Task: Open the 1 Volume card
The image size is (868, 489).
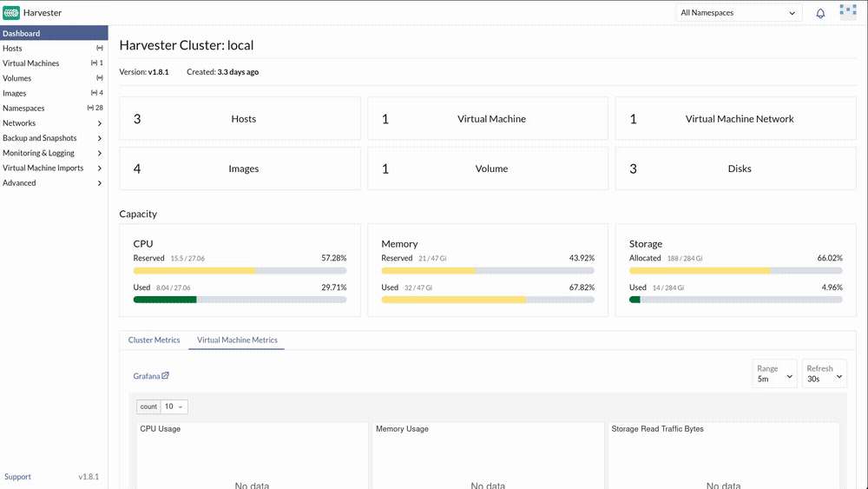Action: (488, 169)
